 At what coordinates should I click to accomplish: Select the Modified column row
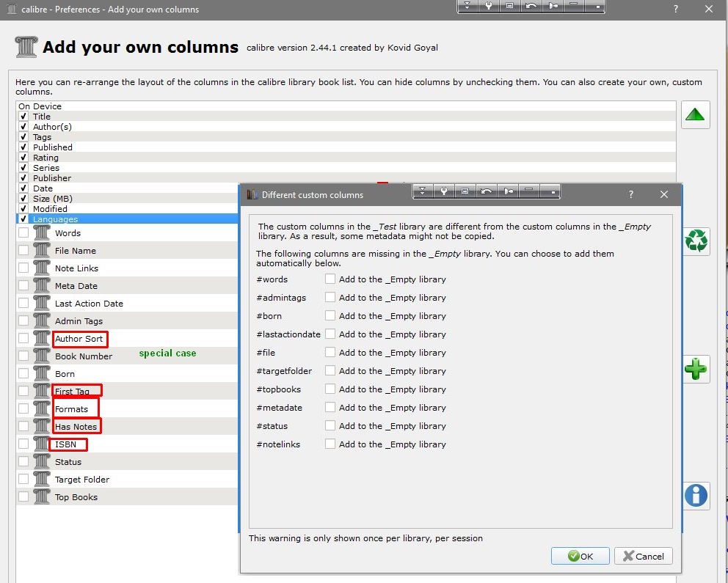click(128, 208)
